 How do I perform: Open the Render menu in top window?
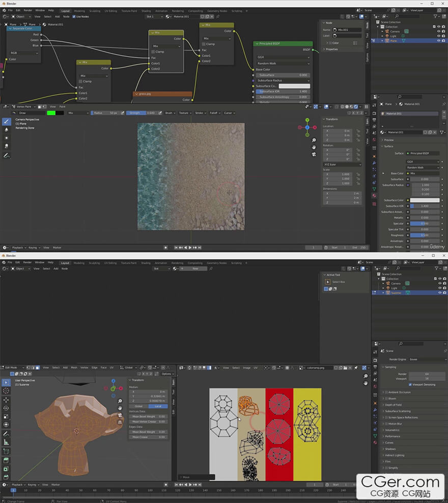tap(28, 10)
